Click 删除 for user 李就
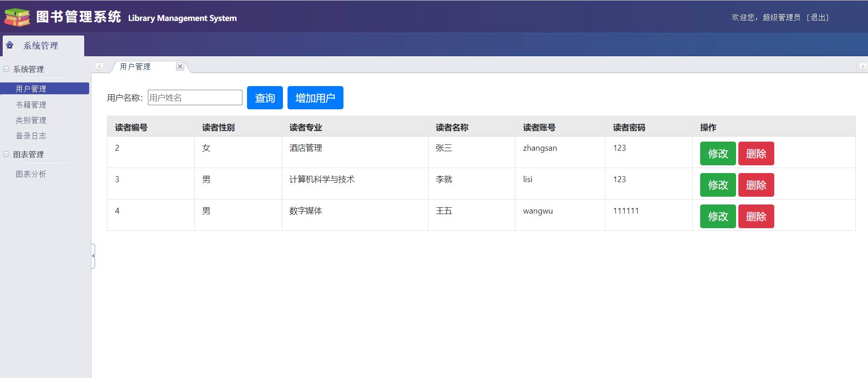This screenshot has height=378, width=868. coord(756,185)
